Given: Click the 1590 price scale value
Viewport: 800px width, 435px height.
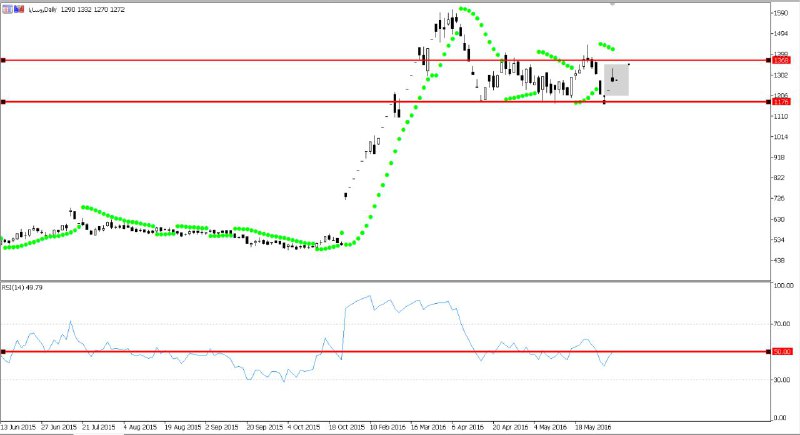Looking at the screenshot, I should click(x=781, y=13).
